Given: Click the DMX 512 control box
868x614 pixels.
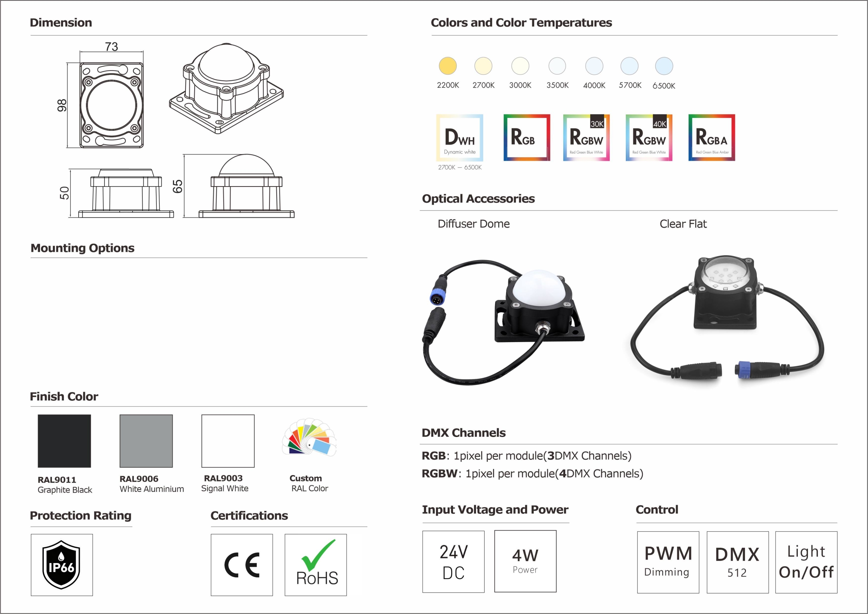Looking at the screenshot, I should pyautogui.click(x=737, y=562).
